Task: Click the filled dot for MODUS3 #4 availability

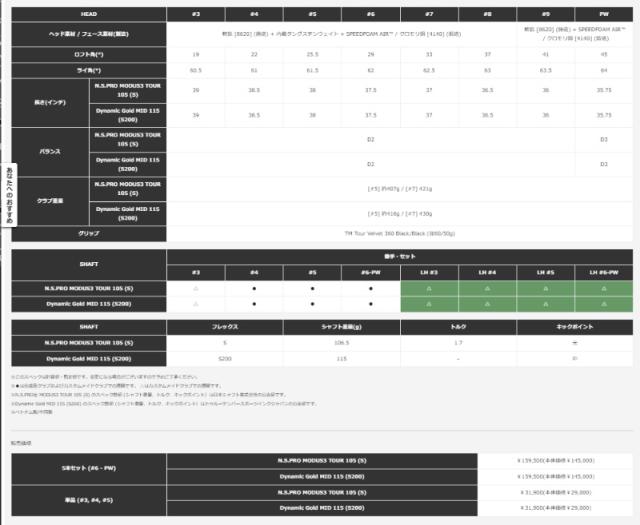Action: click(254, 287)
